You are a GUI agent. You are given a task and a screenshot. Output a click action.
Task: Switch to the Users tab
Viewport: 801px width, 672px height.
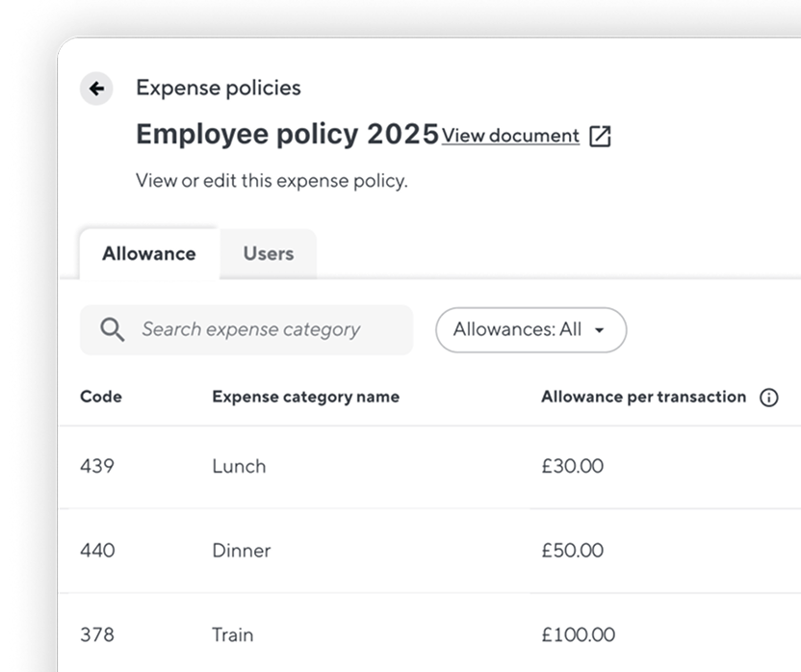tap(269, 254)
